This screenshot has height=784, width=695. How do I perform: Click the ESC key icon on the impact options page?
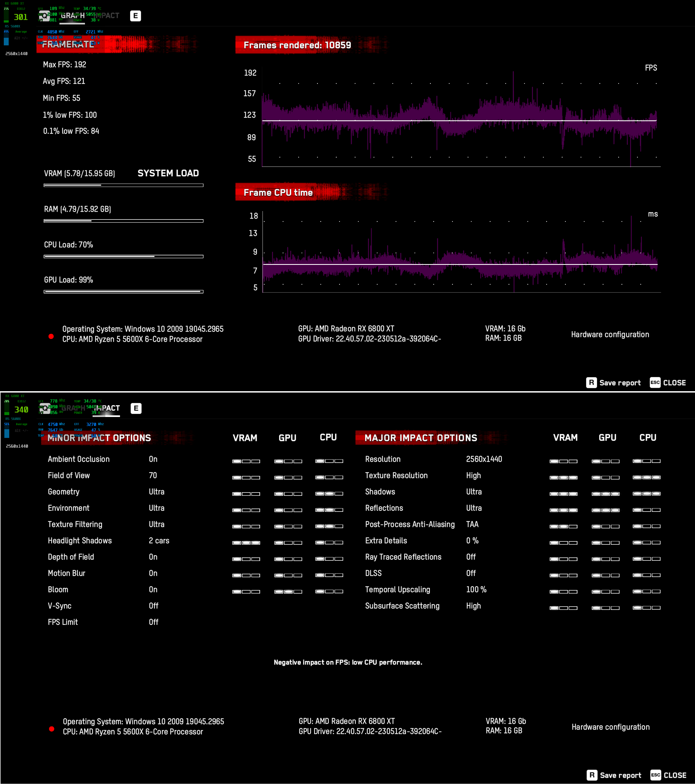tap(656, 775)
